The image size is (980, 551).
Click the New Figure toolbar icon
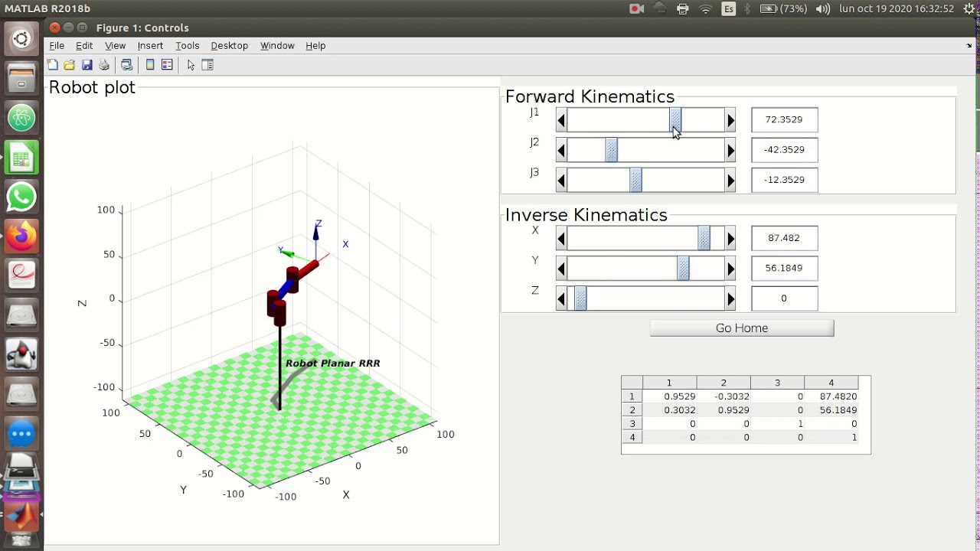click(53, 65)
